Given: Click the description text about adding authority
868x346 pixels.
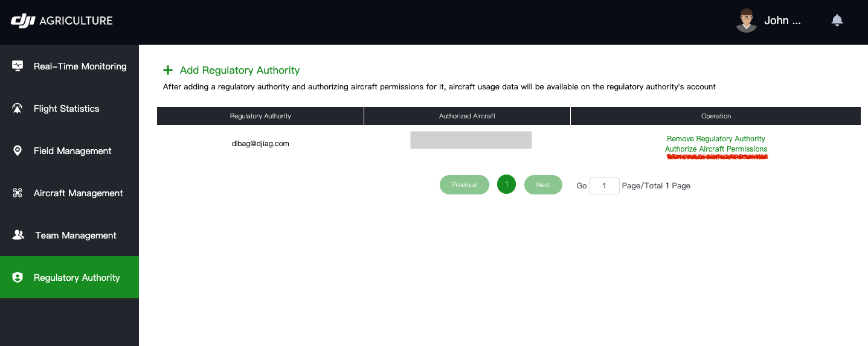Looking at the screenshot, I should click(x=439, y=87).
